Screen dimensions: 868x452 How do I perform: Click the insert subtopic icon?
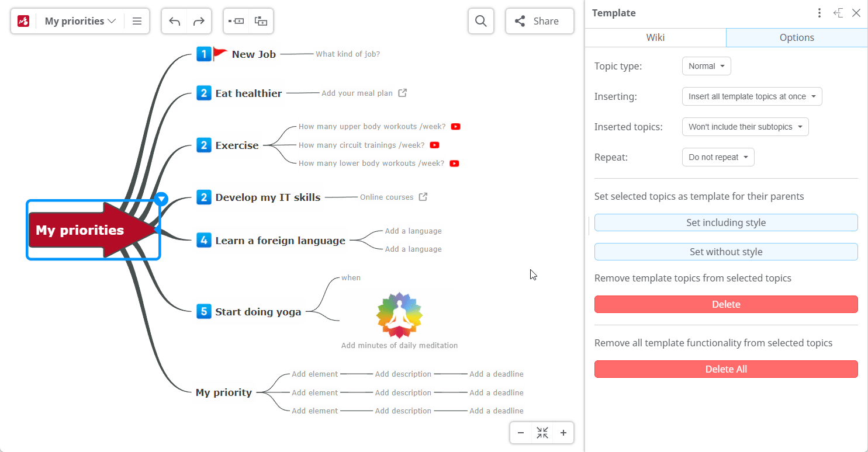(261, 21)
